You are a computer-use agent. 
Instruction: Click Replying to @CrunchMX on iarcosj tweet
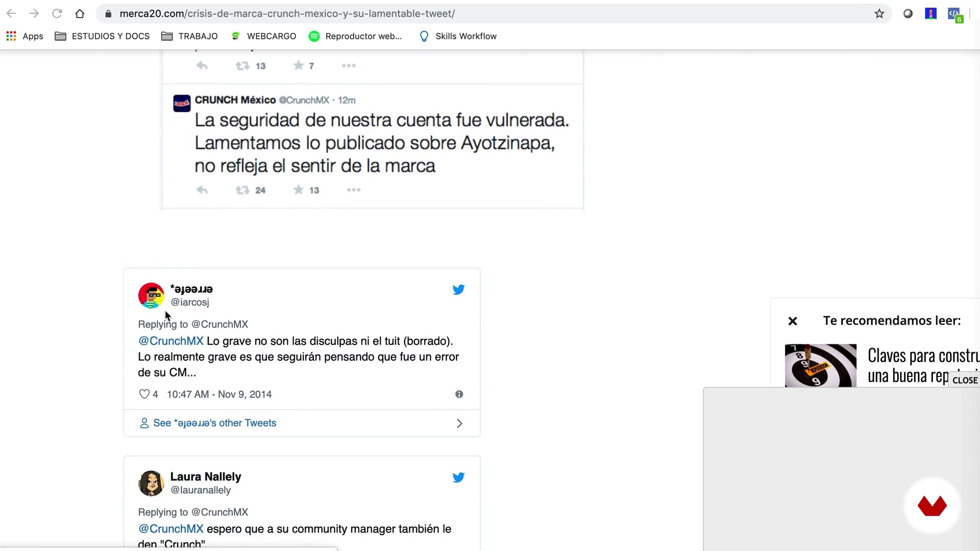click(193, 324)
